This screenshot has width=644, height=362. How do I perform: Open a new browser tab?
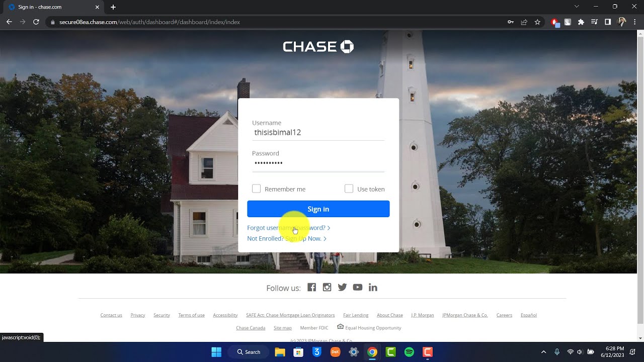[113, 7]
